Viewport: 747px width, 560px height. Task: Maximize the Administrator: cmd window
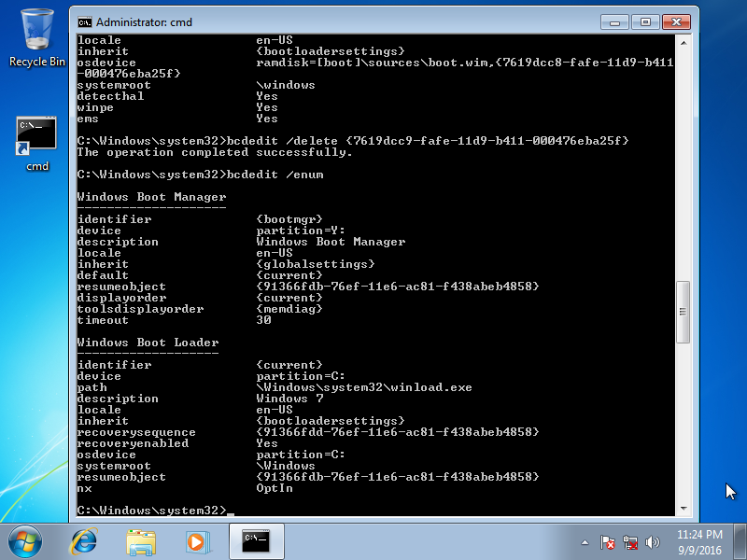pyautogui.click(x=645, y=21)
